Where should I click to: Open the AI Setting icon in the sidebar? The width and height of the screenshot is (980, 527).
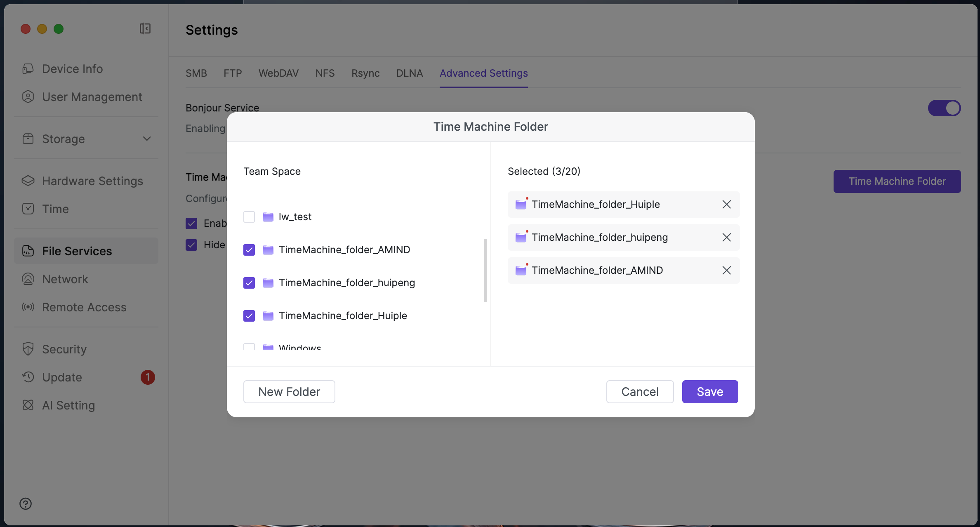28,405
